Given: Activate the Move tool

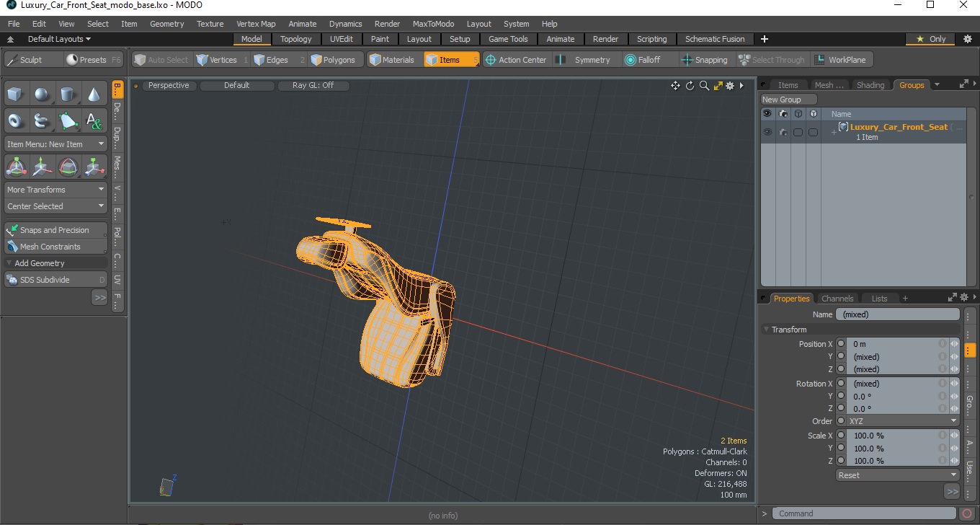Looking at the screenshot, I should [x=43, y=167].
